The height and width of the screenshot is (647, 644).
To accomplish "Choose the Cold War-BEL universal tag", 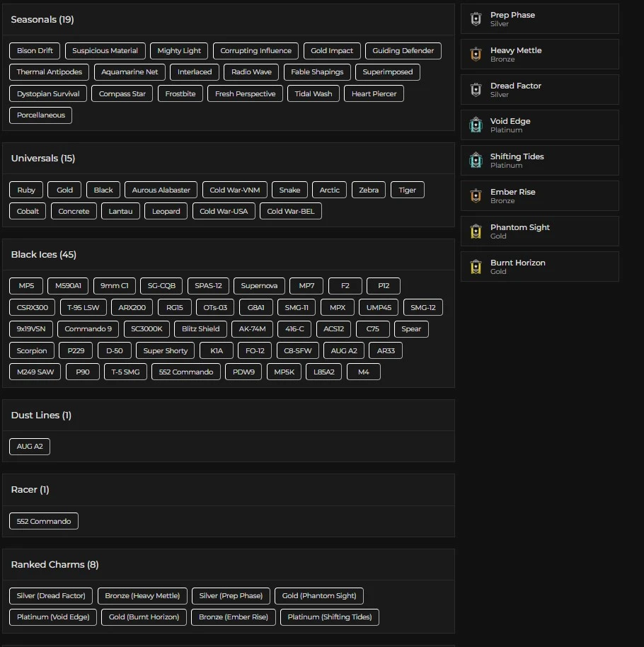I will click(x=290, y=211).
